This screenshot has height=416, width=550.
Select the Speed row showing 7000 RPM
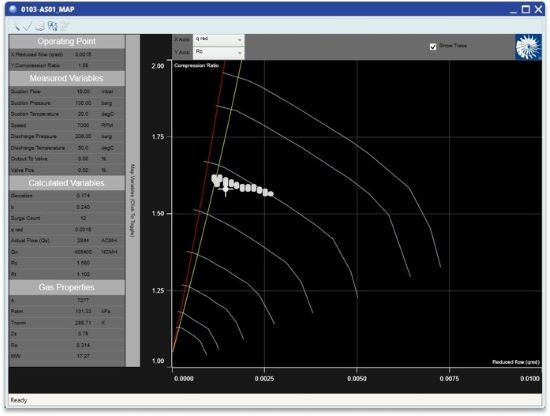(67, 125)
